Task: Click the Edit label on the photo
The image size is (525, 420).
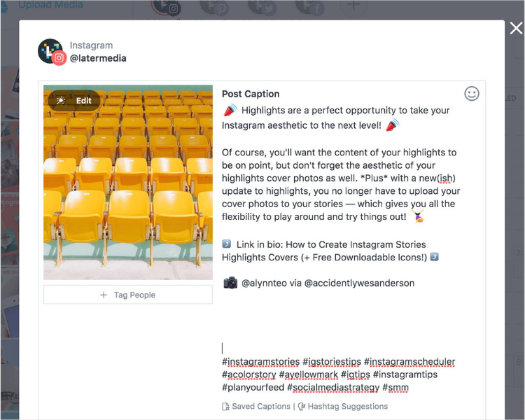Action: tap(84, 101)
